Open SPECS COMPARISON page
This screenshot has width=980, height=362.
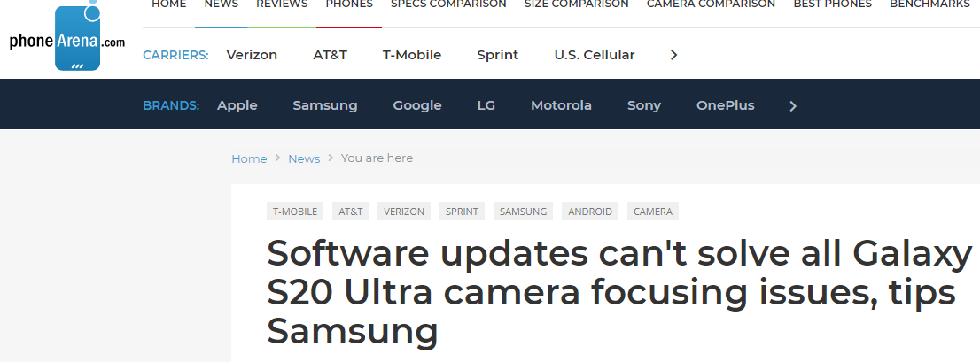448,4
